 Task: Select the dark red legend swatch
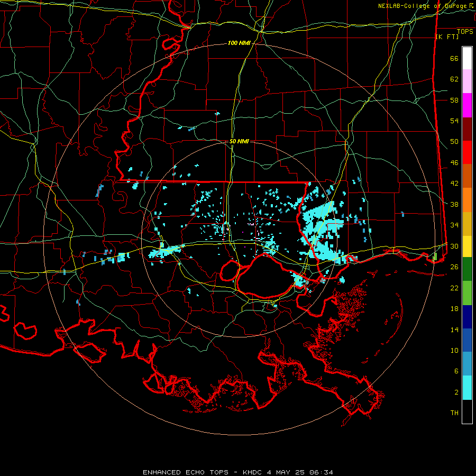[x=467, y=129]
